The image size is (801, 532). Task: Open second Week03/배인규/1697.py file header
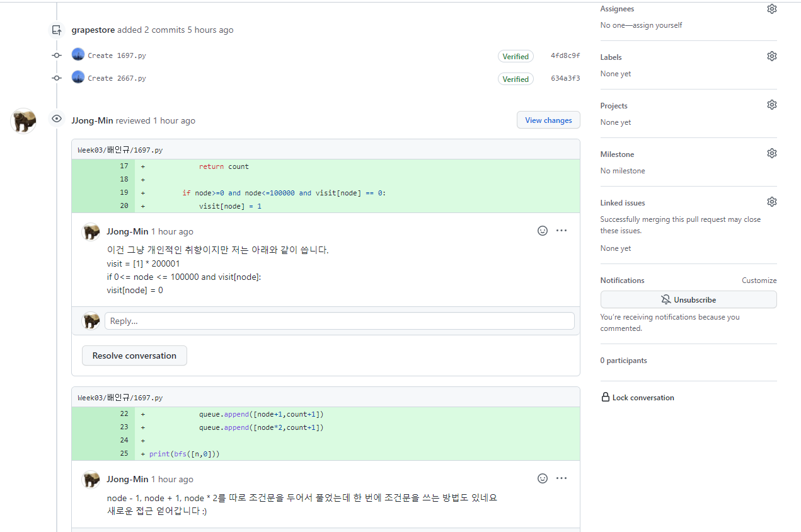click(120, 398)
